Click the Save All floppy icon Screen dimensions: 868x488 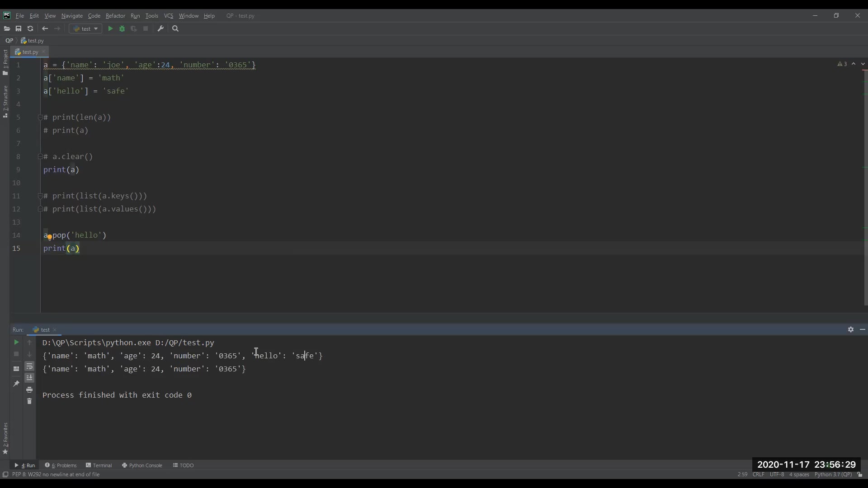[19, 28]
